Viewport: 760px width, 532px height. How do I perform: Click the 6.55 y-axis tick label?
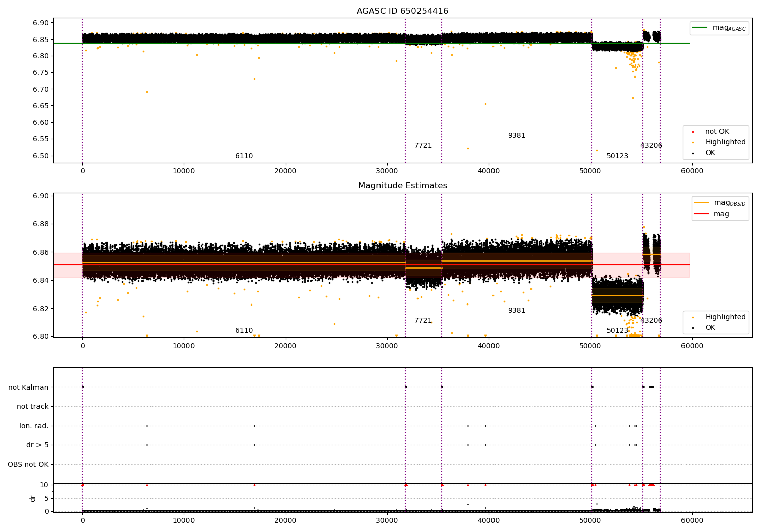(x=42, y=139)
